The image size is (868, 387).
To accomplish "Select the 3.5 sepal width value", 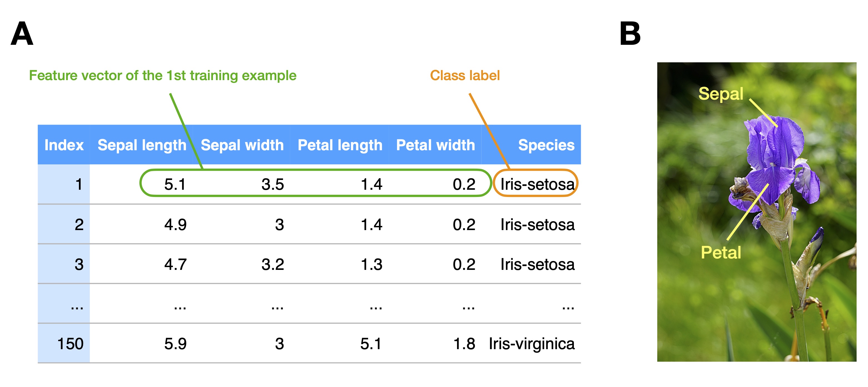I will tap(272, 184).
